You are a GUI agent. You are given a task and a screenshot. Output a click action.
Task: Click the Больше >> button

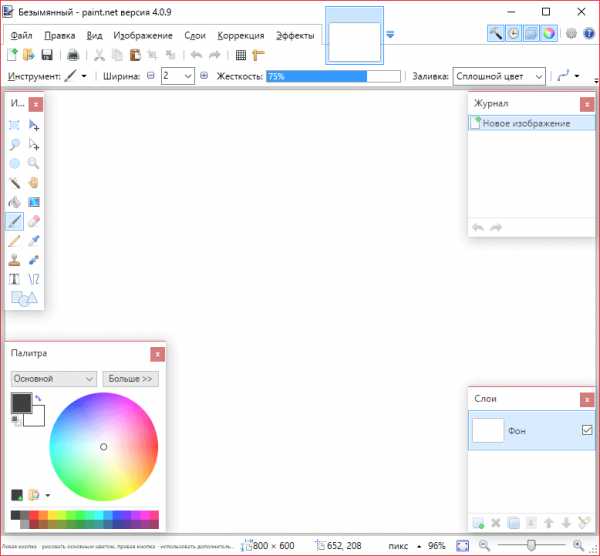click(130, 379)
